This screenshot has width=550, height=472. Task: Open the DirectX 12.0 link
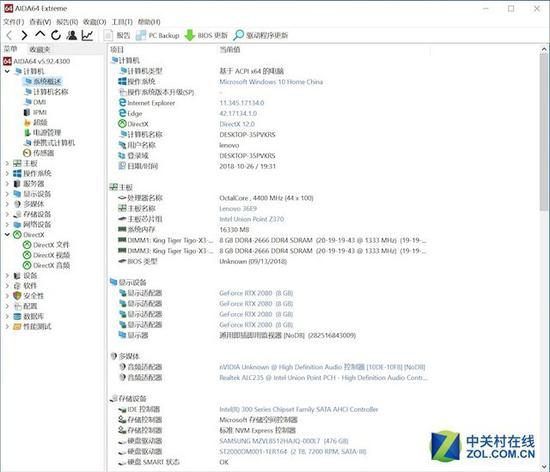(x=237, y=124)
